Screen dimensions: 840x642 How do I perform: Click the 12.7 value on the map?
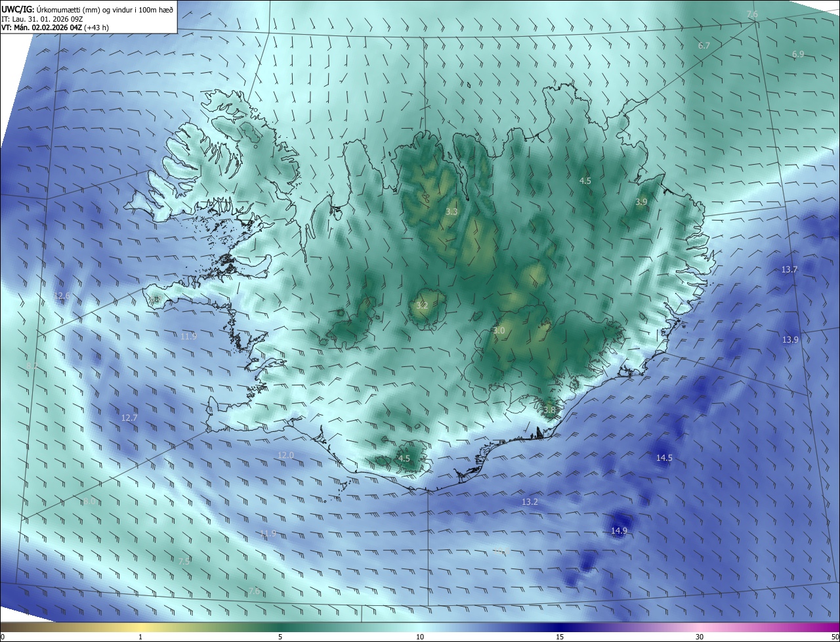click(x=129, y=418)
